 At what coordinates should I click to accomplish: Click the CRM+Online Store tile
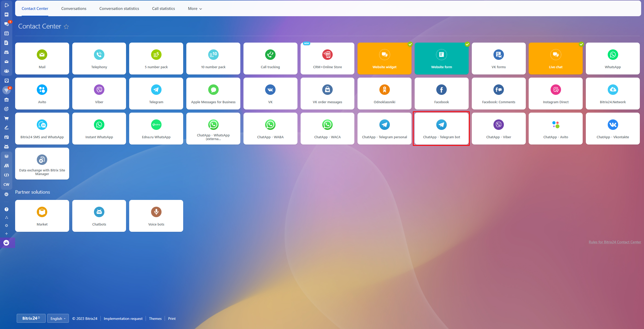click(x=327, y=59)
